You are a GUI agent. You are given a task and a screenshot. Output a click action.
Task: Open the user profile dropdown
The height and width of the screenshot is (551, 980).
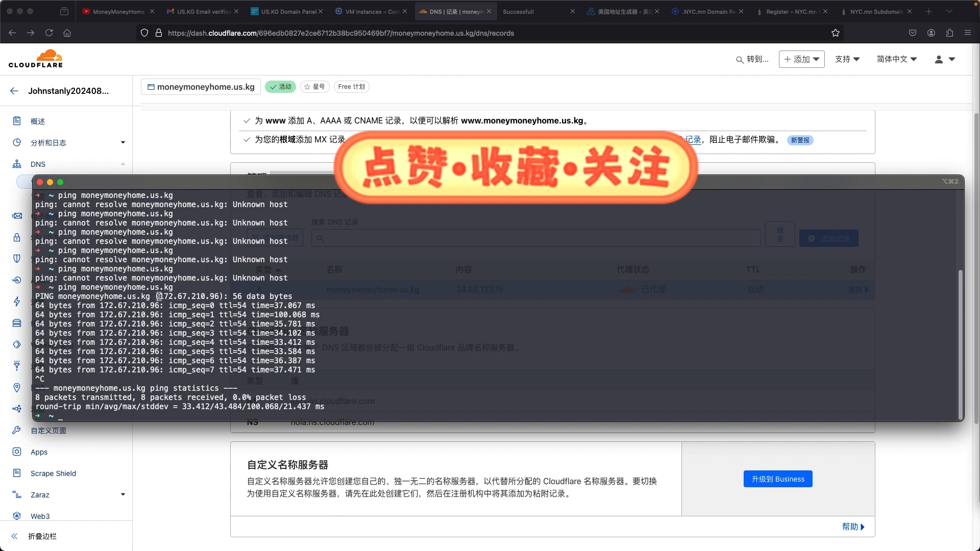[945, 59]
